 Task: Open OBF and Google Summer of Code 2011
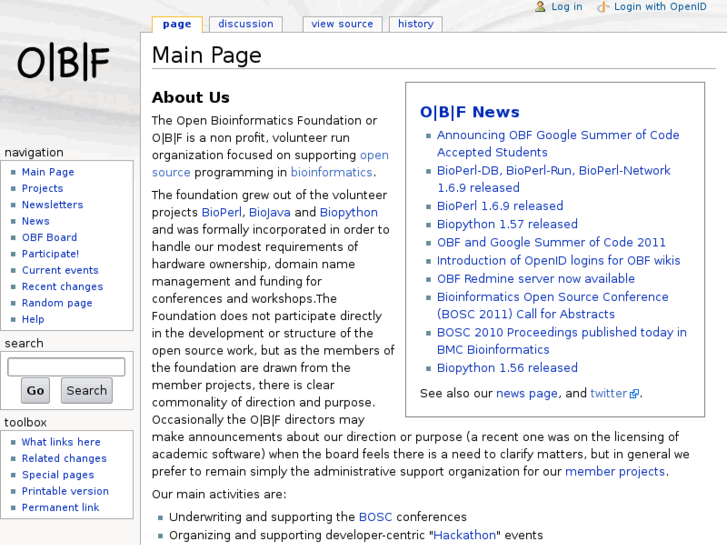[x=551, y=243]
